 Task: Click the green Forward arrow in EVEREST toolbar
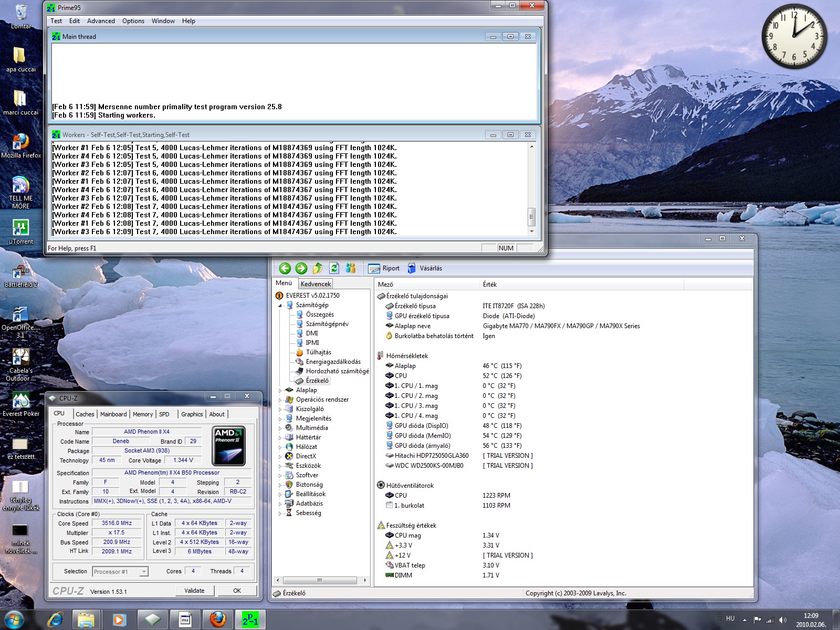coord(301,268)
